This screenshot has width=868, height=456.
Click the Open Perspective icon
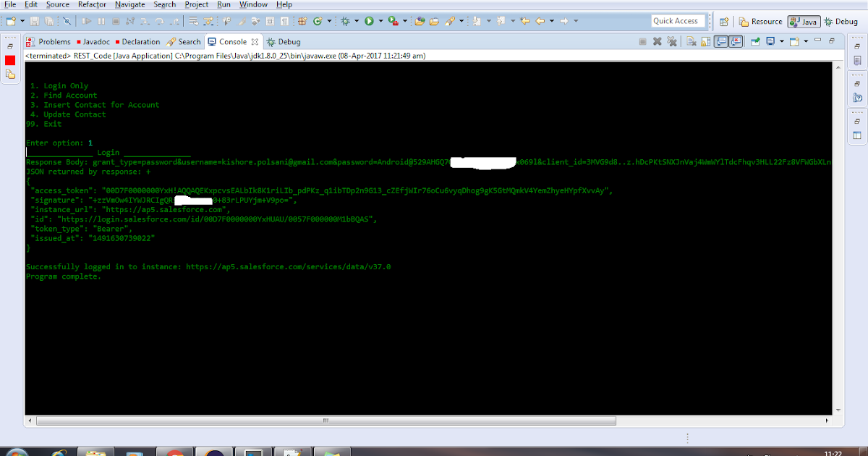coord(724,22)
